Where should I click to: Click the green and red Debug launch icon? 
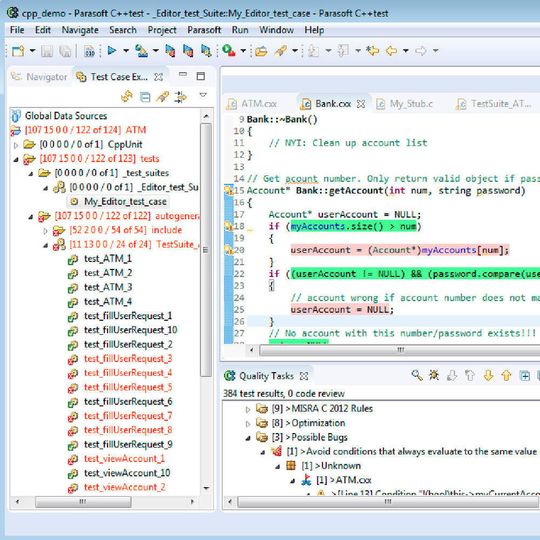click(228, 50)
